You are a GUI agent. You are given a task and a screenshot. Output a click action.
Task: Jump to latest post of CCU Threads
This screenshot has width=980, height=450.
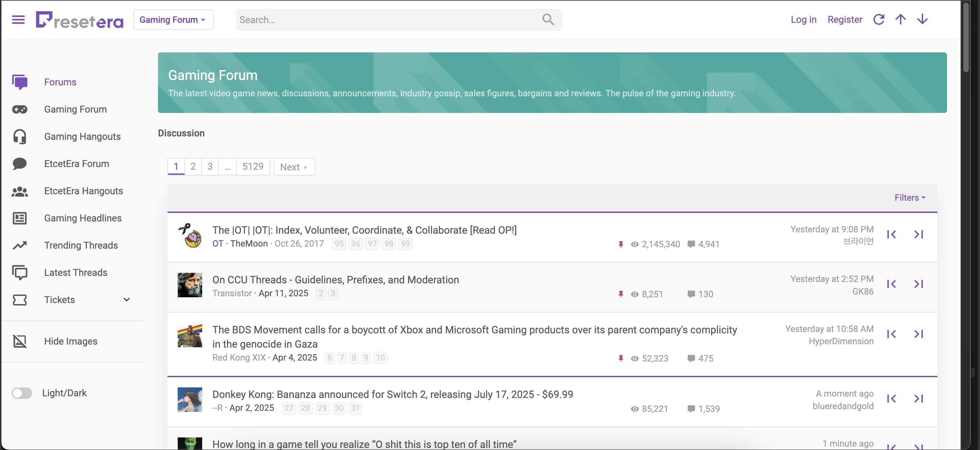point(918,284)
